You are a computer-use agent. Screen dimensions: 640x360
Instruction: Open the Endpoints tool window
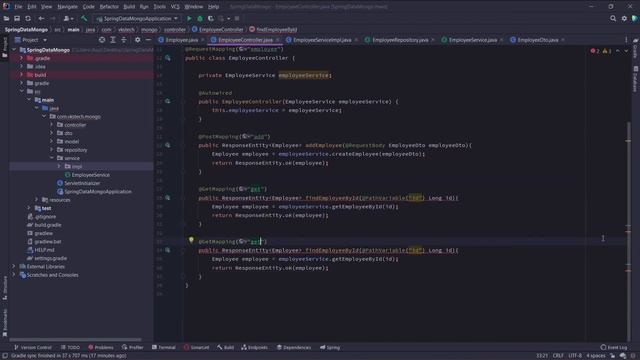(x=255, y=347)
